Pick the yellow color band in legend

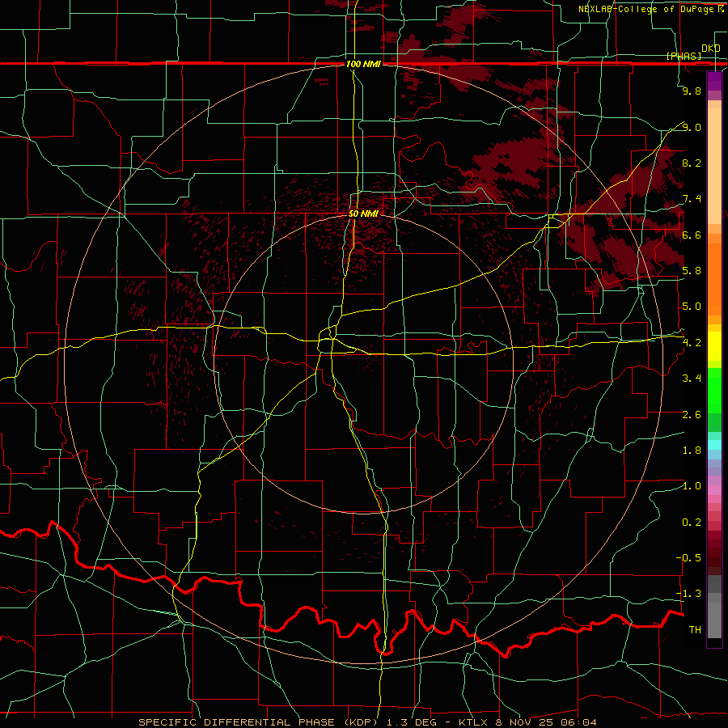click(x=714, y=346)
